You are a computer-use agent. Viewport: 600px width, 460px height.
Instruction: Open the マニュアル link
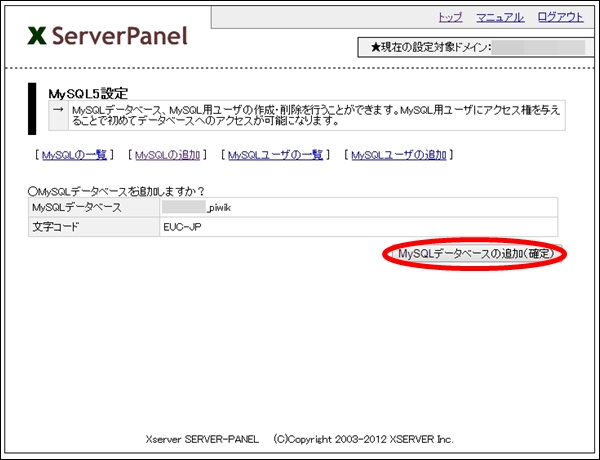pos(500,17)
